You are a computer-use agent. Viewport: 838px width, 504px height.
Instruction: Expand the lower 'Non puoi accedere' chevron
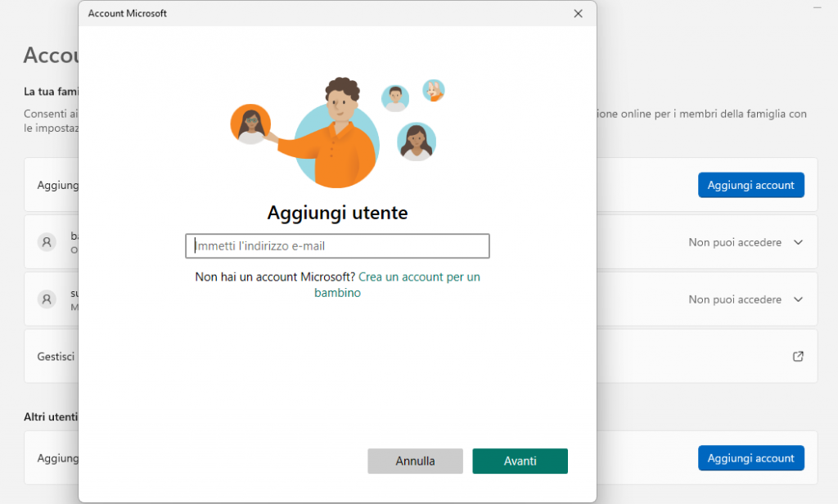point(799,299)
